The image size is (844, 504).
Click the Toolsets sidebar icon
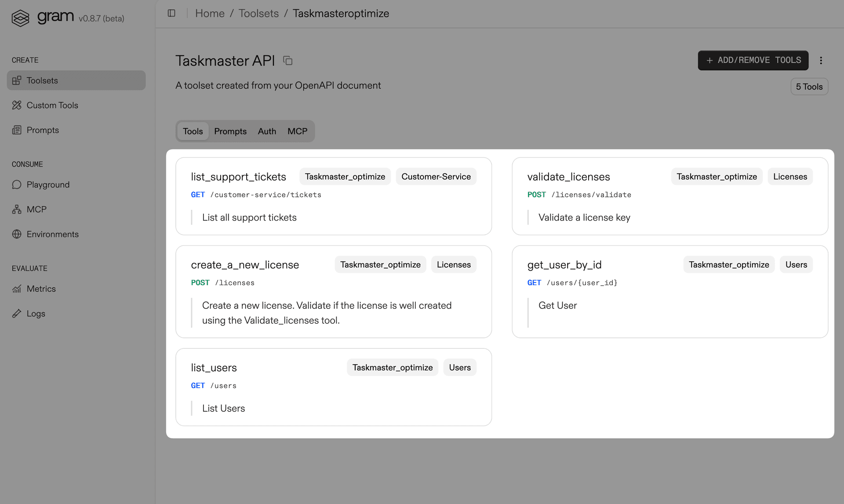(x=17, y=80)
